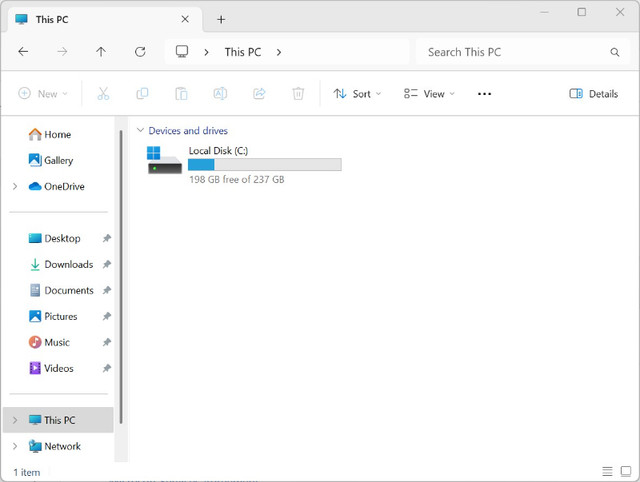This screenshot has width=640, height=482.
Task: Click the Rename icon in toolbar
Action: pyautogui.click(x=220, y=94)
